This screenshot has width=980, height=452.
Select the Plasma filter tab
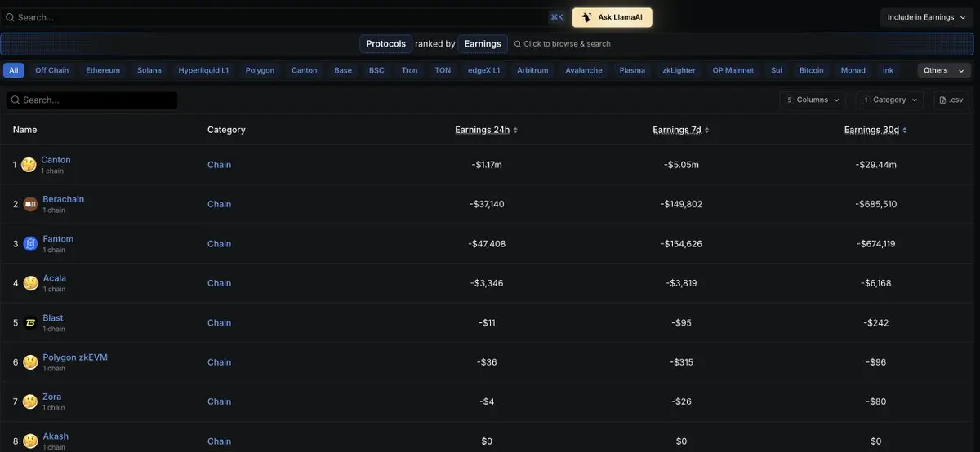[632, 70]
